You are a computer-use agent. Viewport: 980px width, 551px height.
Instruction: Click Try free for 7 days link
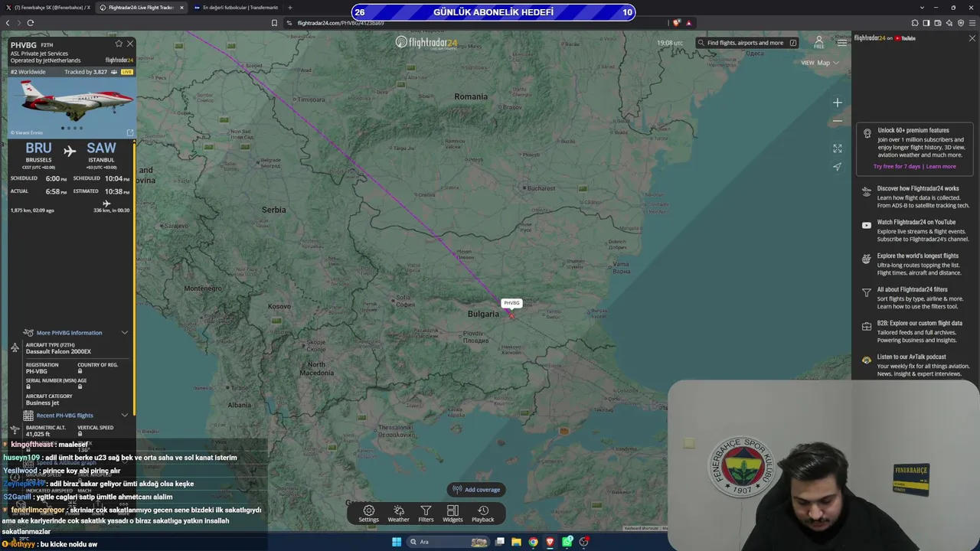tap(897, 166)
